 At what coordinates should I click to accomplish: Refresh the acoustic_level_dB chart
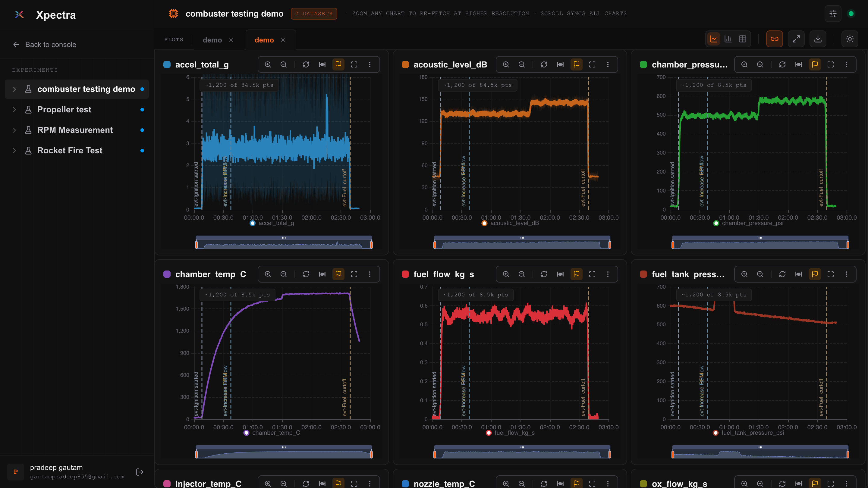pos(544,64)
